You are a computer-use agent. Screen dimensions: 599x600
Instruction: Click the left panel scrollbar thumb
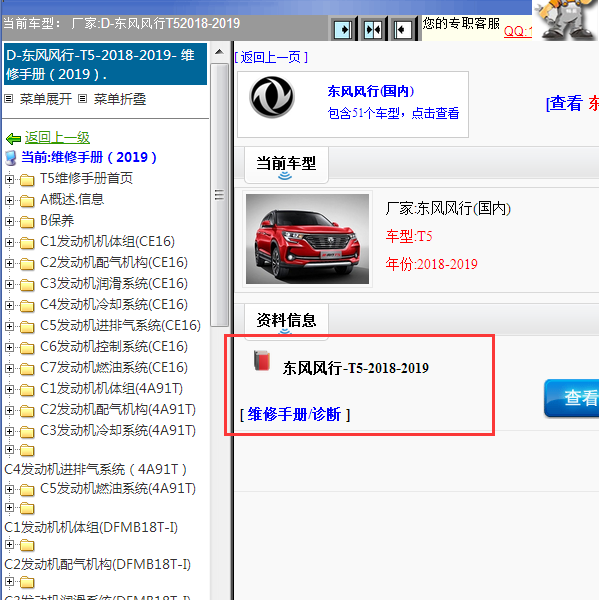click(219, 195)
